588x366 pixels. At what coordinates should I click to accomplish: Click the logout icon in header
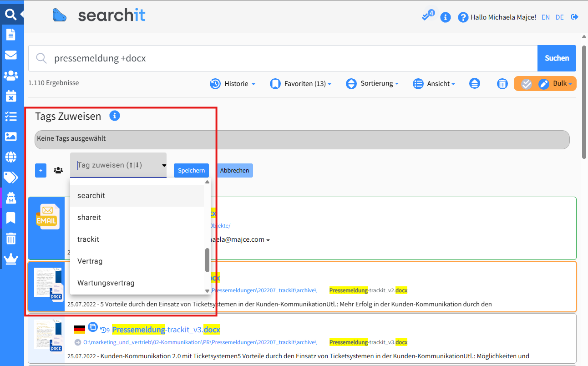tap(575, 17)
